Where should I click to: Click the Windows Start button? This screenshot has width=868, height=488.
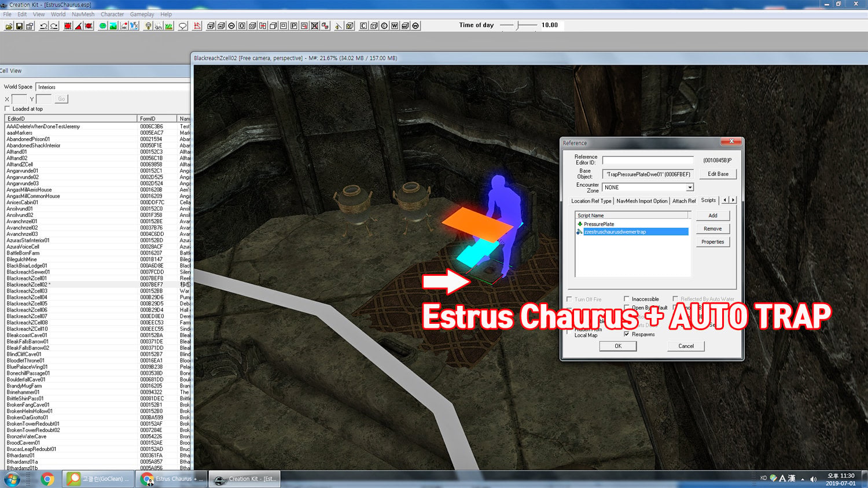click(x=12, y=479)
